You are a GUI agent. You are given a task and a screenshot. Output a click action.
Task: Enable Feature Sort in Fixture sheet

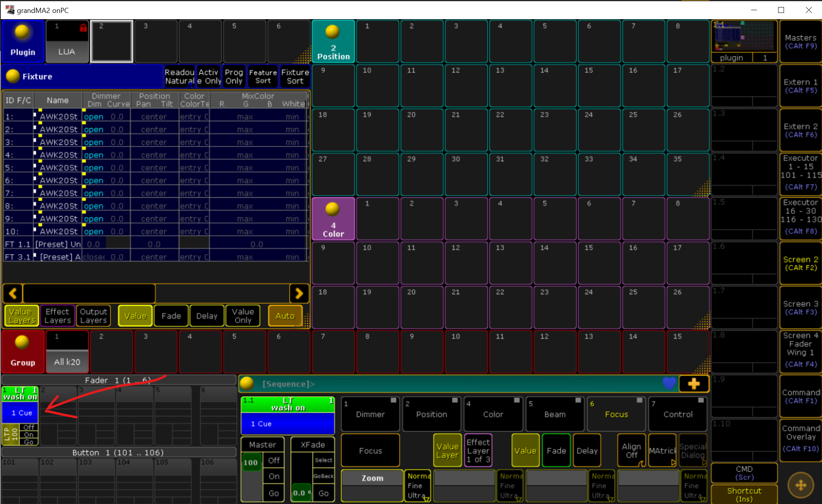[263, 77]
